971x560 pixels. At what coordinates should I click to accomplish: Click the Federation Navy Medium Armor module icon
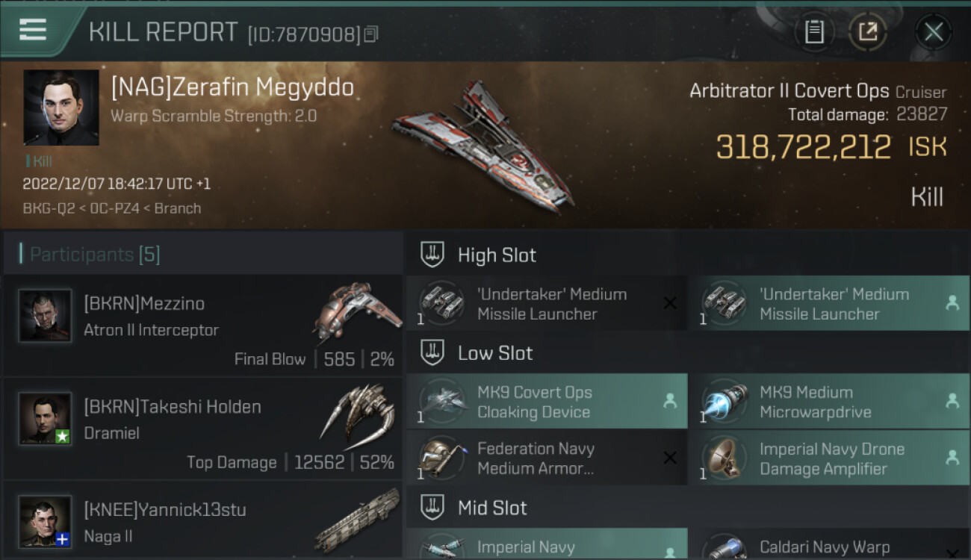point(441,458)
